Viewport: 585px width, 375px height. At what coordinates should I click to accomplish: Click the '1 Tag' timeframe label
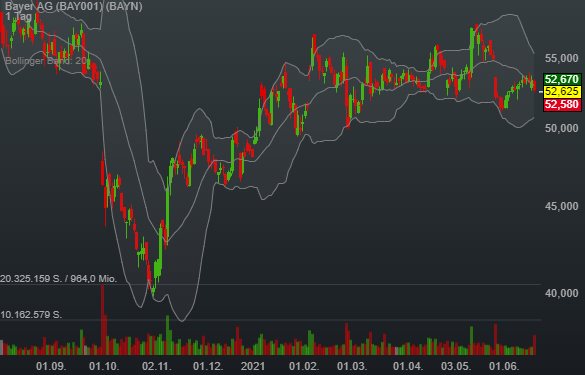pos(19,16)
